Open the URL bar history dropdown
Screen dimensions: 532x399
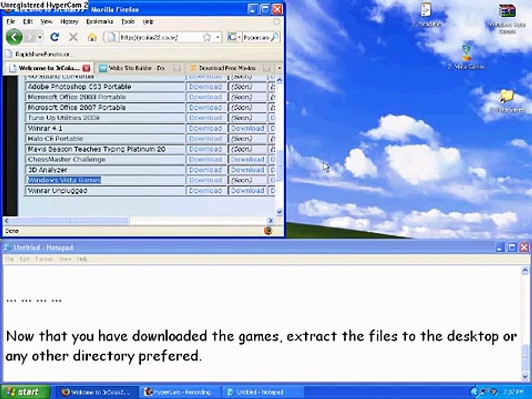pos(217,37)
